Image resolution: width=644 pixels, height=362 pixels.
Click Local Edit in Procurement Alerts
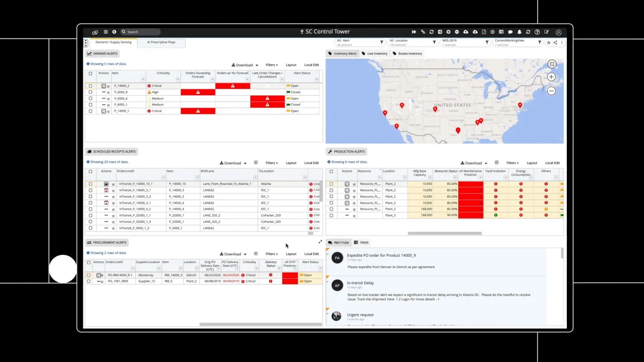point(311,254)
